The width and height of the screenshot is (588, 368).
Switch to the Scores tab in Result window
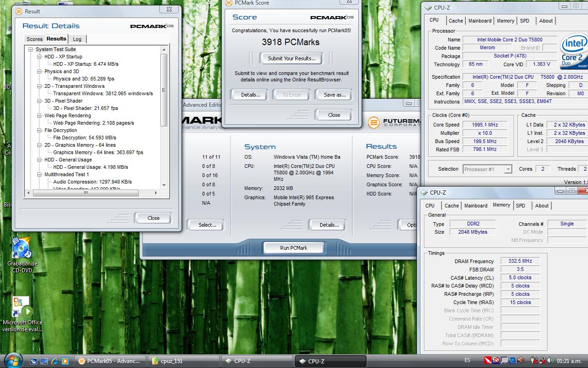(34, 40)
